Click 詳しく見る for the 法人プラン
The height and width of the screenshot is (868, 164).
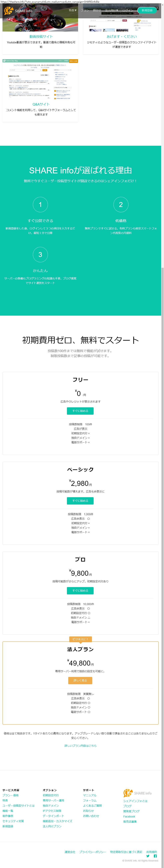point(80,680)
